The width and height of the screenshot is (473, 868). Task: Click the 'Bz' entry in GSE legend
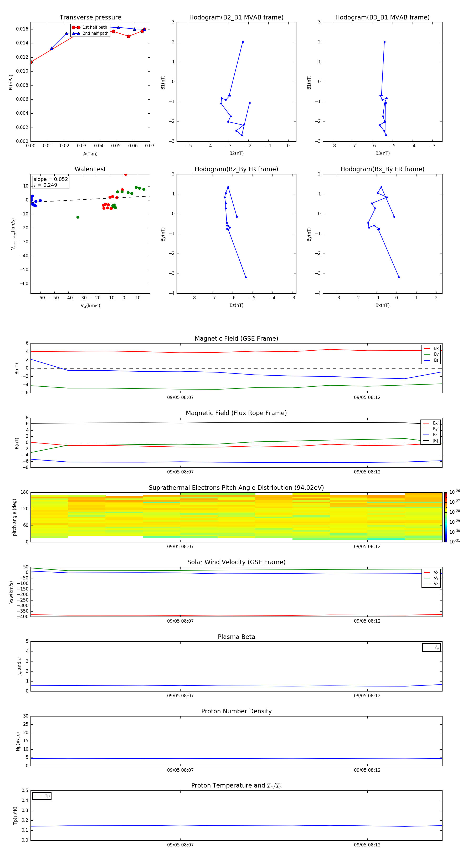tap(431, 360)
